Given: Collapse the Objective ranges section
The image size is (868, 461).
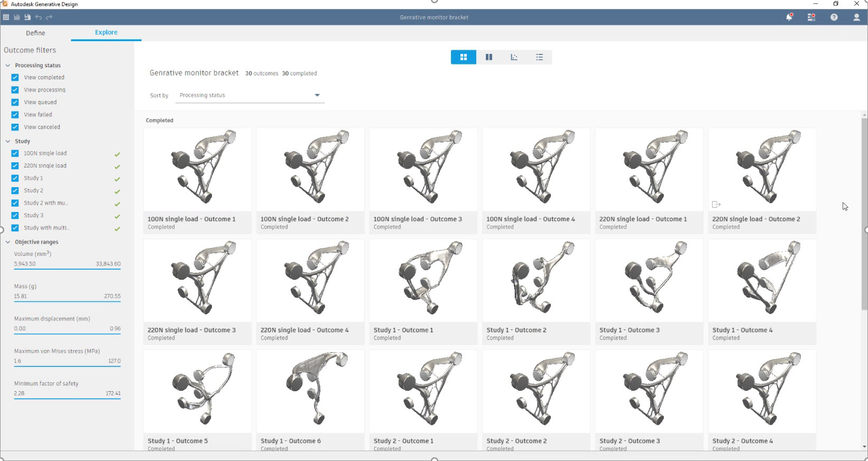Looking at the screenshot, I should point(8,242).
